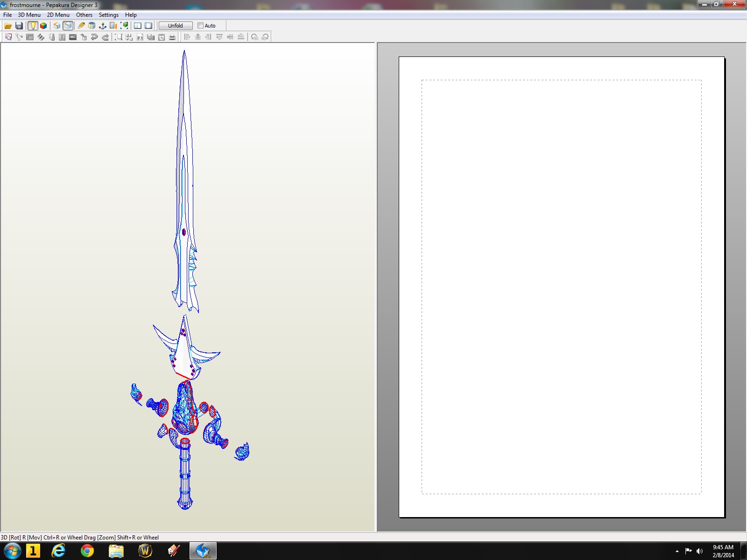
Task: Click the align left icon
Action: coord(187,37)
